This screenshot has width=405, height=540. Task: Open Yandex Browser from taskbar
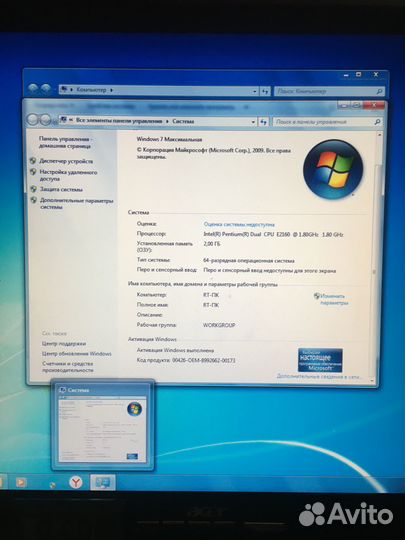(x=76, y=482)
